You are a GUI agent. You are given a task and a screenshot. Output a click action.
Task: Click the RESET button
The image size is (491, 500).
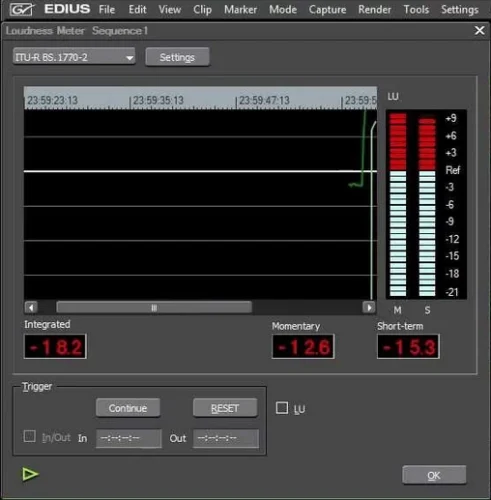click(x=225, y=408)
